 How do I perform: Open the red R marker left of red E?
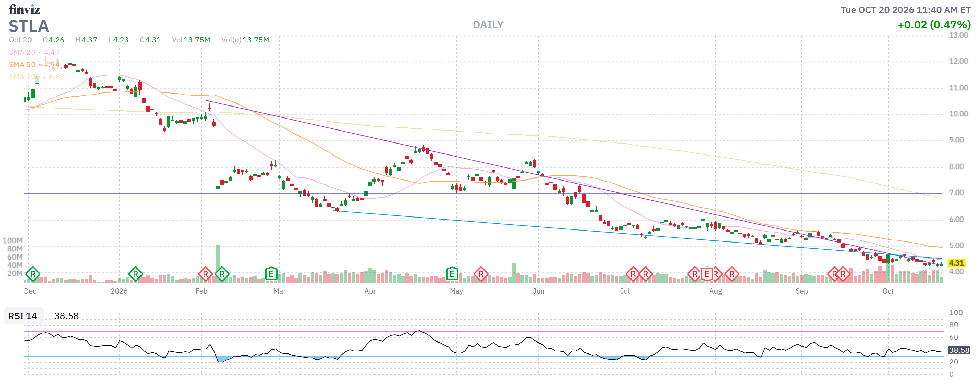(695, 274)
